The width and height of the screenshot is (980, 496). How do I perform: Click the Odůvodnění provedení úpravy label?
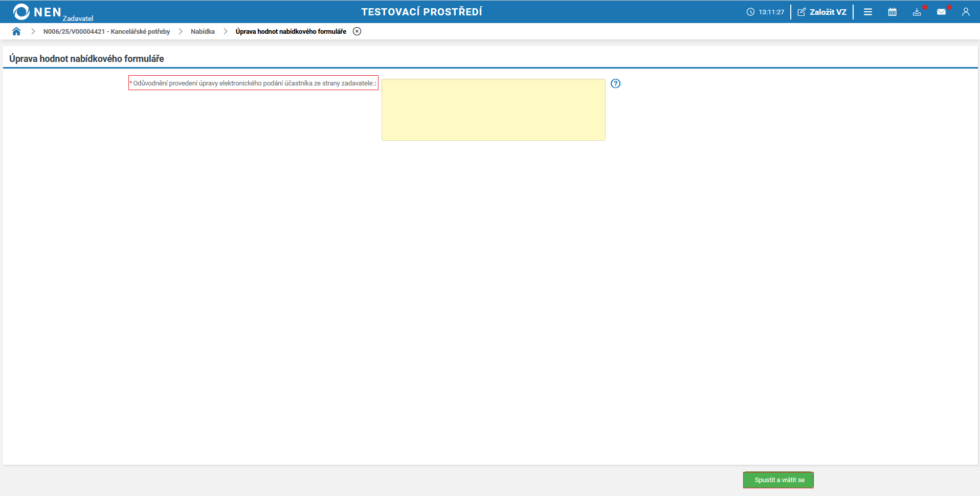coord(253,83)
